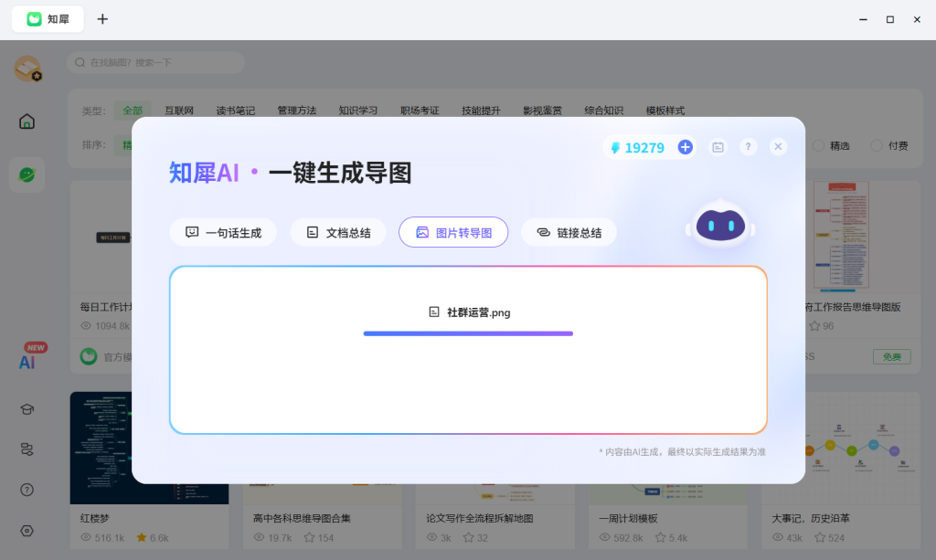This screenshot has height=560, width=936.
Task: Filter by 管理方法 type
Action: tap(297, 111)
